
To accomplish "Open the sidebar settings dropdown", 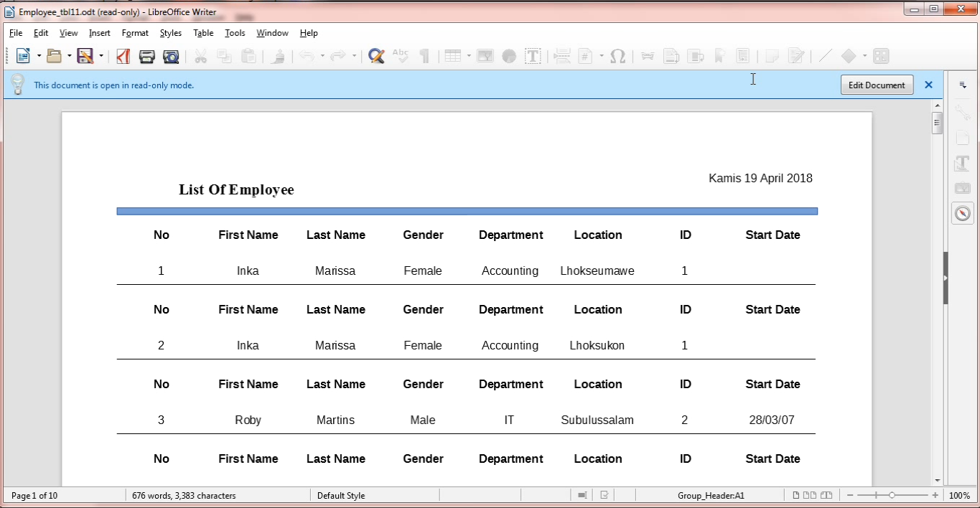I will point(963,85).
